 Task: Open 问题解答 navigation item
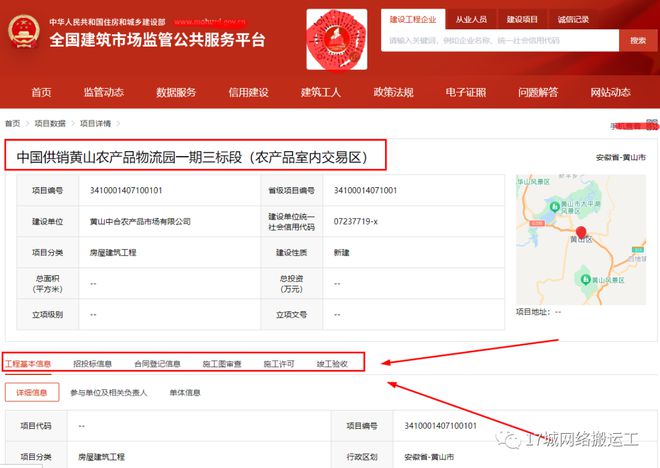click(x=538, y=92)
